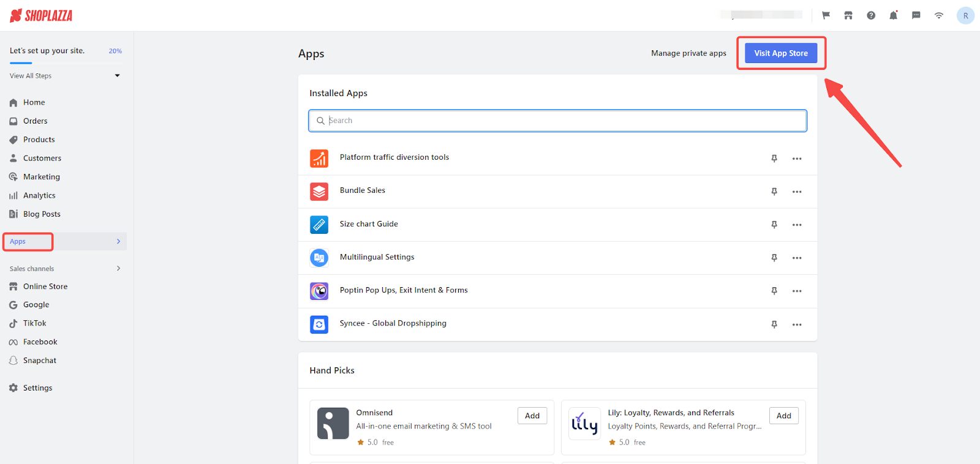The width and height of the screenshot is (980, 464).
Task: Pin the Bundle Sales app
Action: click(x=774, y=192)
